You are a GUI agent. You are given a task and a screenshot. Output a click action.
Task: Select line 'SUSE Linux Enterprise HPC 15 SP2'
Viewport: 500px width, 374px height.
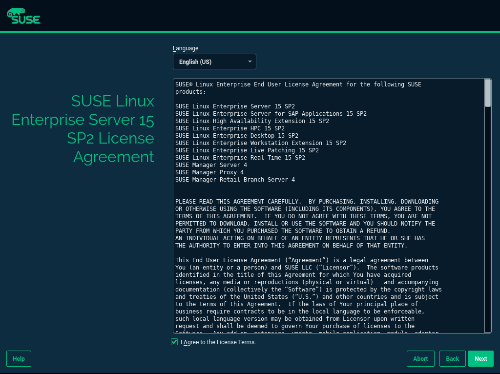coord(230,128)
